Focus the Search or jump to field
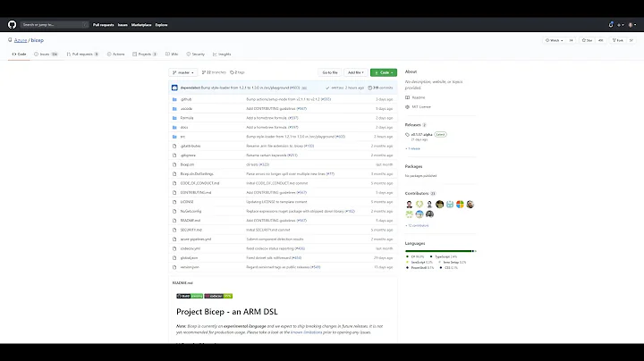The height and width of the screenshot is (361, 644). (x=55, y=25)
